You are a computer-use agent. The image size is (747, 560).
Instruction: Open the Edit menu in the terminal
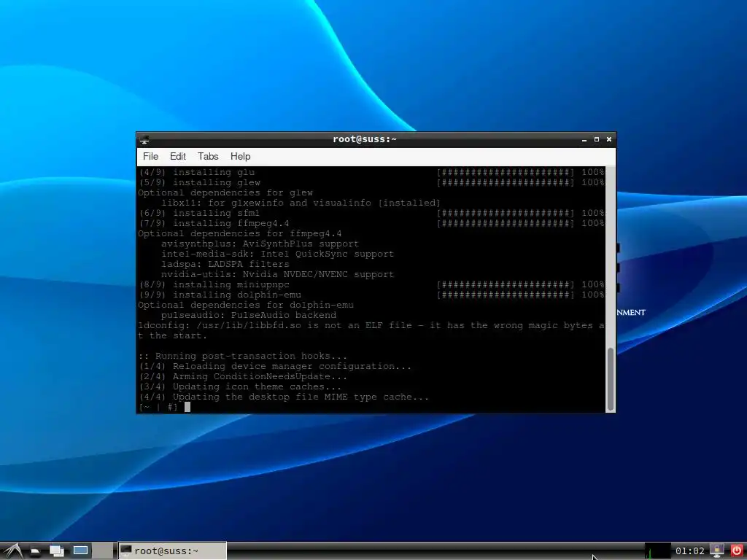pos(178,156)
